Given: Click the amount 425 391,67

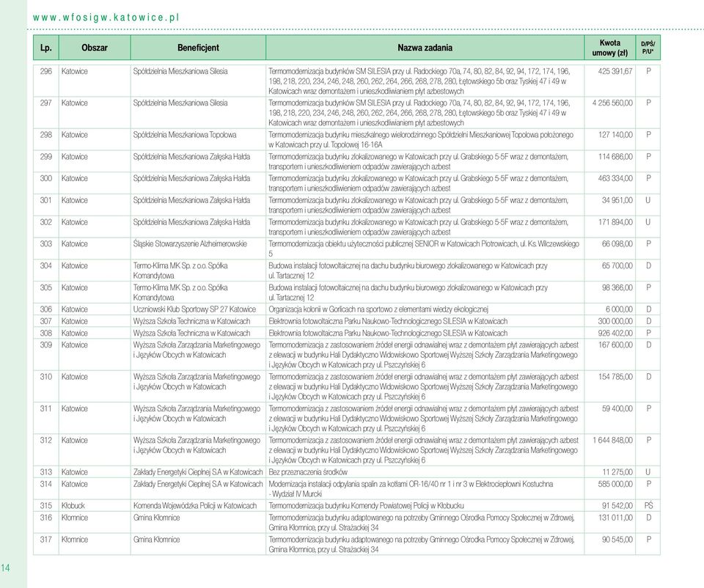Looking at the screenshot, I should click(615, 71).
